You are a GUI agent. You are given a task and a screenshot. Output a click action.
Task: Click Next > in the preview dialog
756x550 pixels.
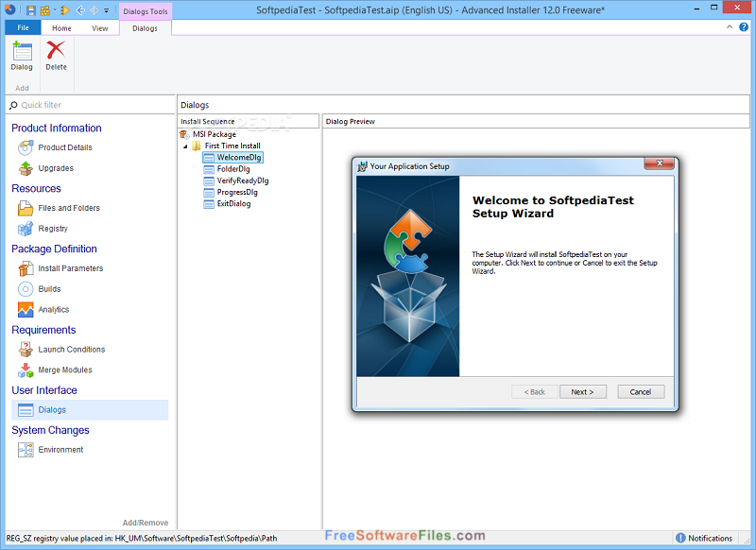(582, 392)
